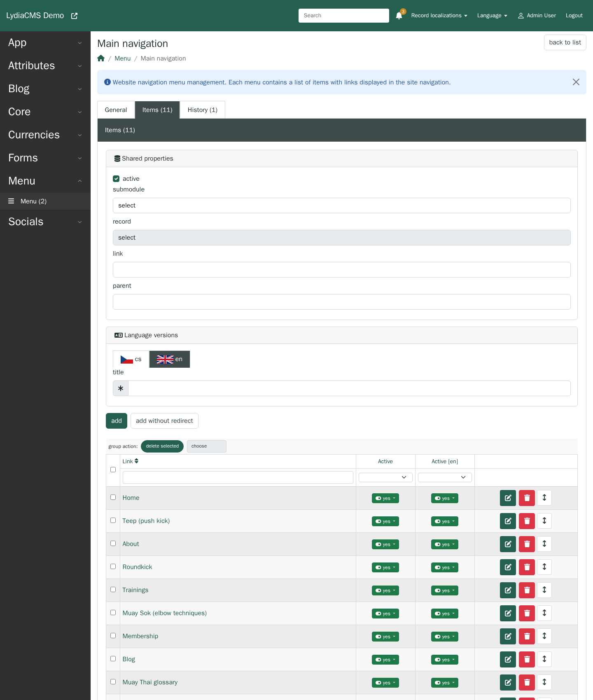Toggle Active yes badge for Home
This screenshot has height=700, width=593.
(x=385, y=498)
